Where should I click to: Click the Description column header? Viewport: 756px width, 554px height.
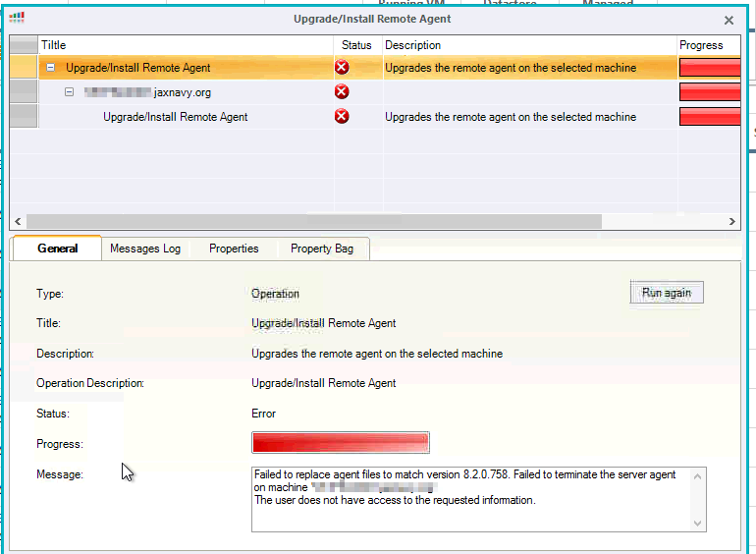(x=530, y=45)
